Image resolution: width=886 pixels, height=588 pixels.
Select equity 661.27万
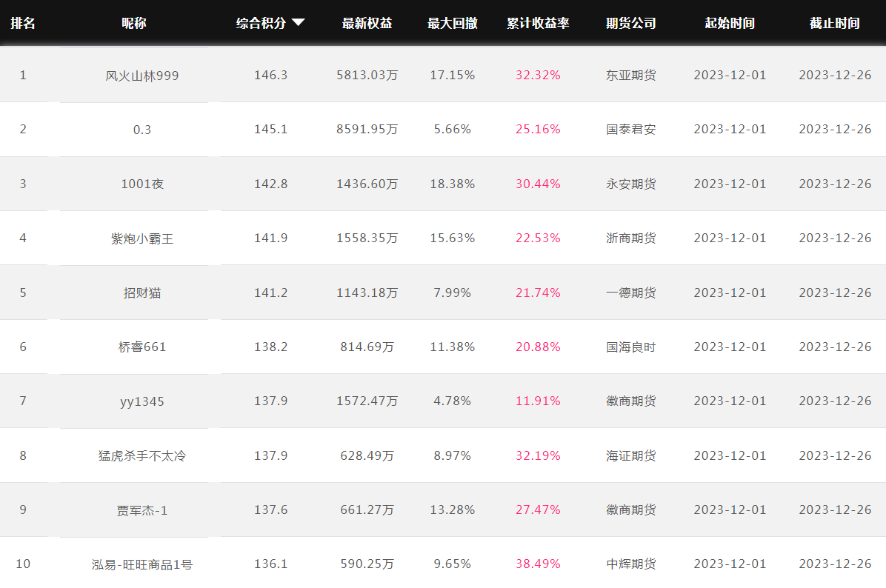367,510
